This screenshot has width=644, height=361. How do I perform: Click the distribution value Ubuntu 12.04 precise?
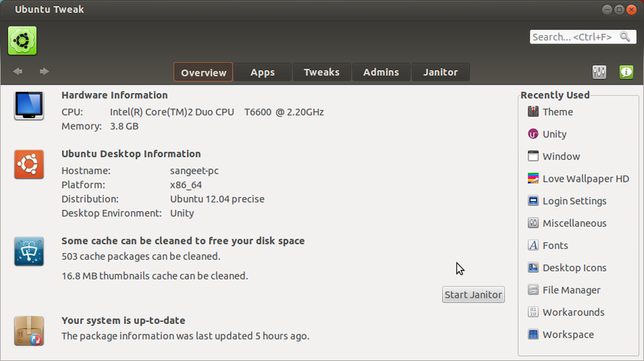(x=217, y=199)
